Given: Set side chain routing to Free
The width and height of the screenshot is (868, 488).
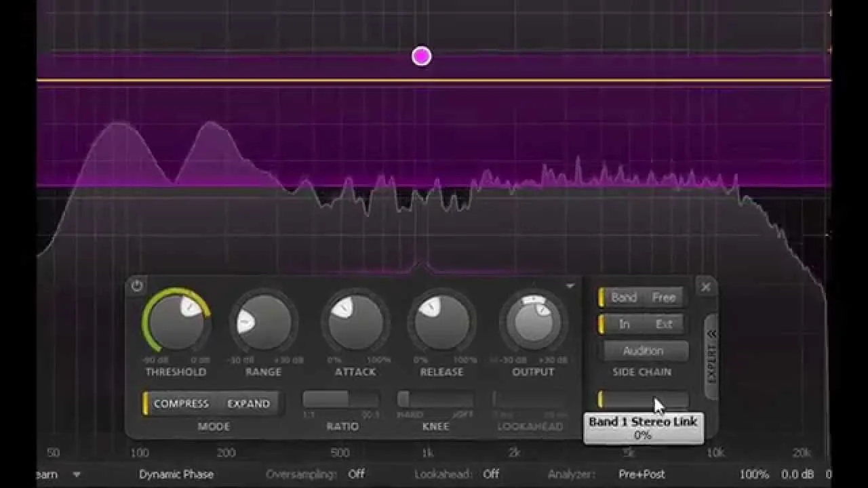Looking at the screenshot, I should click(663, 297).
